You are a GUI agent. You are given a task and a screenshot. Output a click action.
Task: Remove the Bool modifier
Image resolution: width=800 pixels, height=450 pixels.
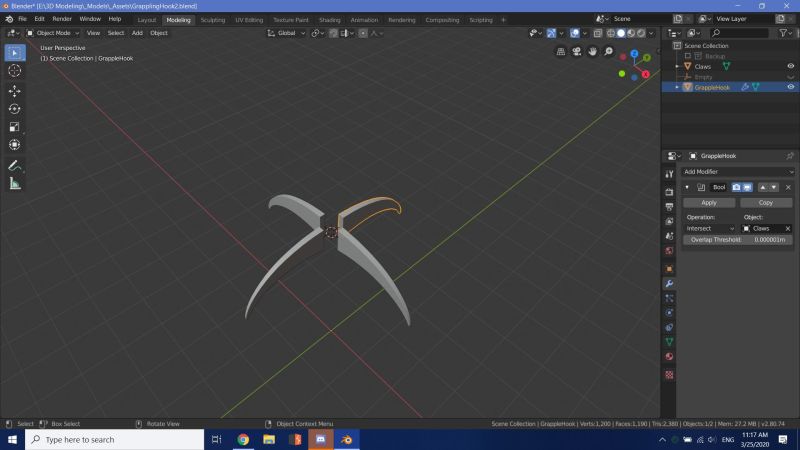[788, 187]
